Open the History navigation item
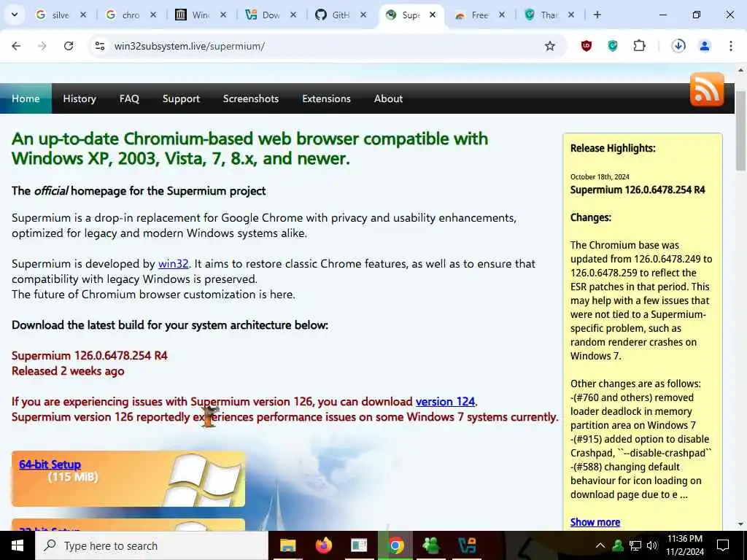The image size is (747, 560). pos(80,98)
